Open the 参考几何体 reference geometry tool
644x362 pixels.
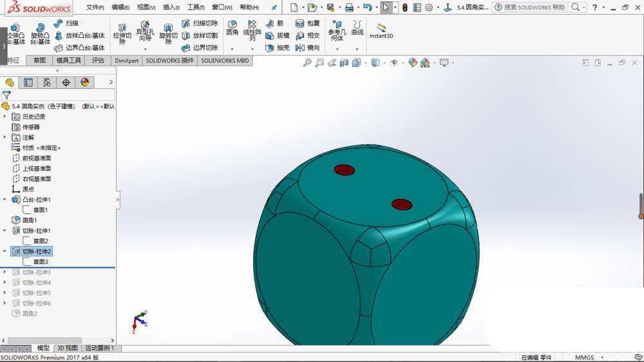coord(337,31)
